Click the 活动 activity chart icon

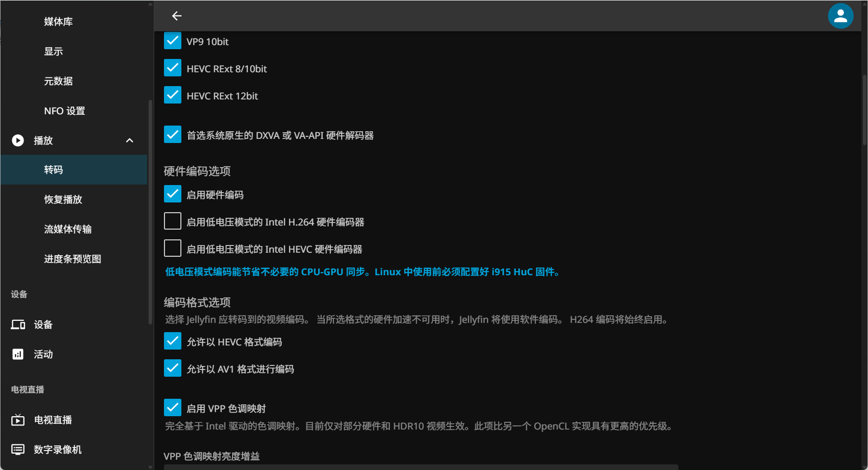(18, 354)
